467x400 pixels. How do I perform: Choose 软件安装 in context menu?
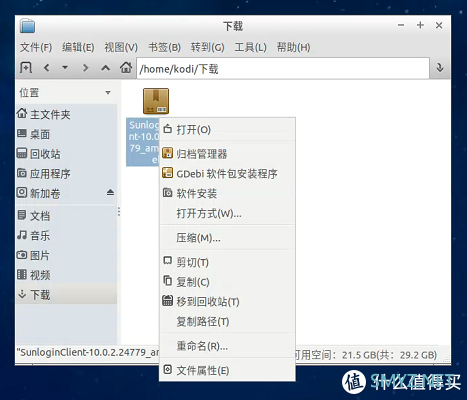tap(227, 193)
